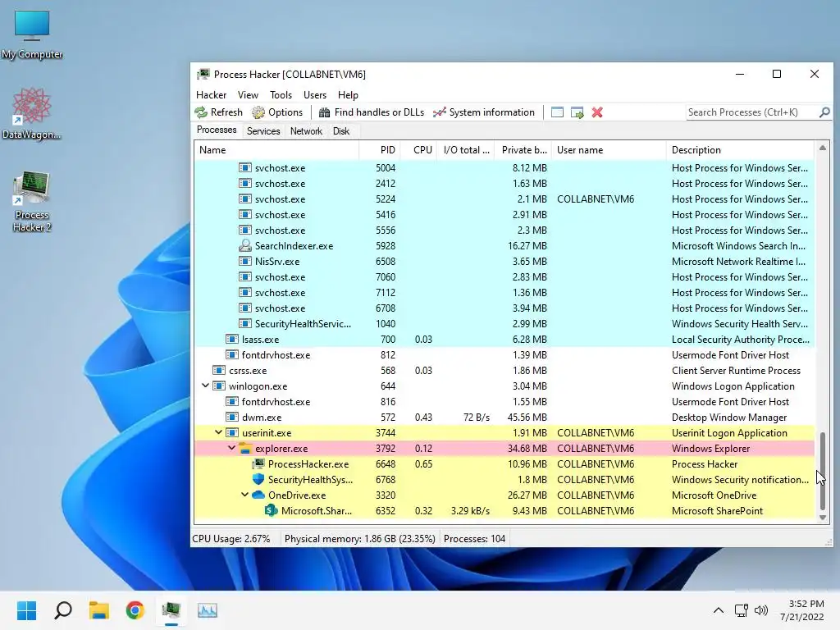Click the process list scrollbar down arrow

click(822, 518)
